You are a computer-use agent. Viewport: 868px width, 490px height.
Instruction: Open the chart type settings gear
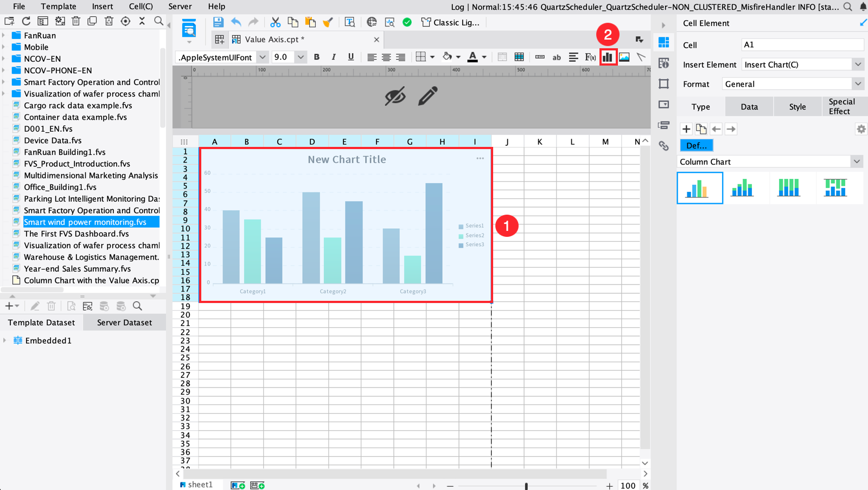pos(861,129)
